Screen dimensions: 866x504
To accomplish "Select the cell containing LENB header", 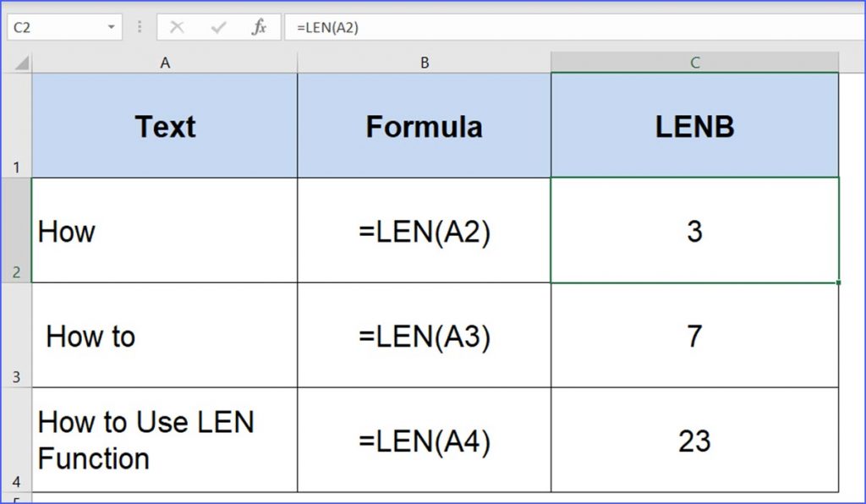I will pos(693,125).
